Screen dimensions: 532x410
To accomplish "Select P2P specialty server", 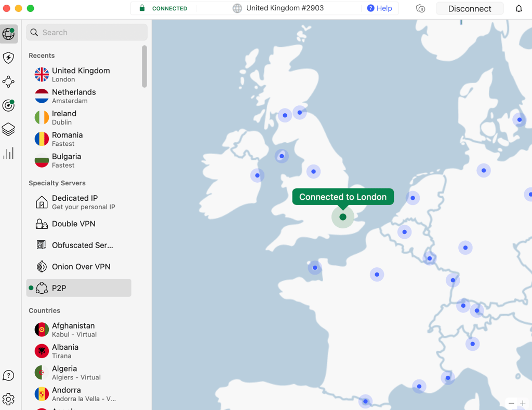I will tap(79, 288).
